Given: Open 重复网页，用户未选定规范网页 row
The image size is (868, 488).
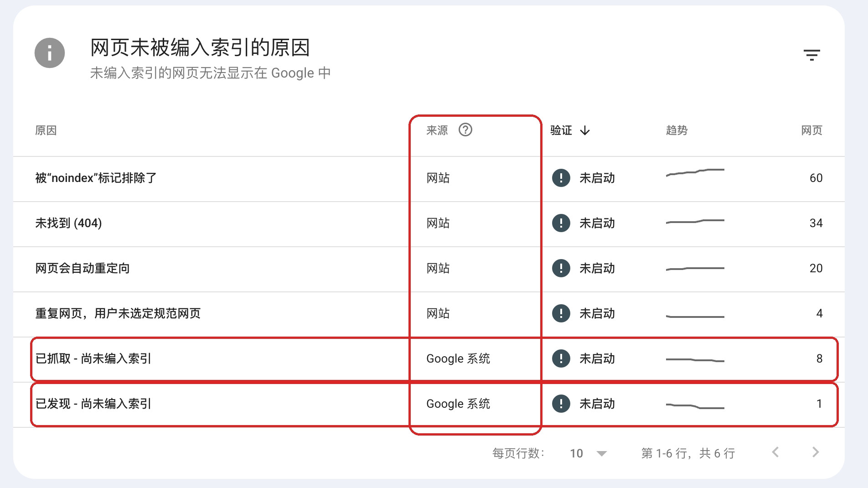Looking at the screenshot, I should point(429,314).
